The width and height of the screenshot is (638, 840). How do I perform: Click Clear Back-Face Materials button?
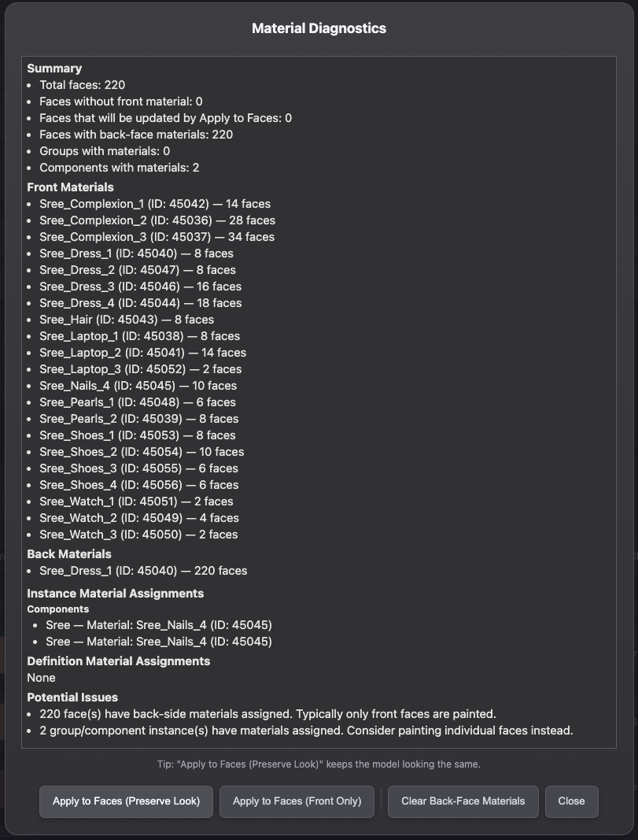[x=463, y=801]
